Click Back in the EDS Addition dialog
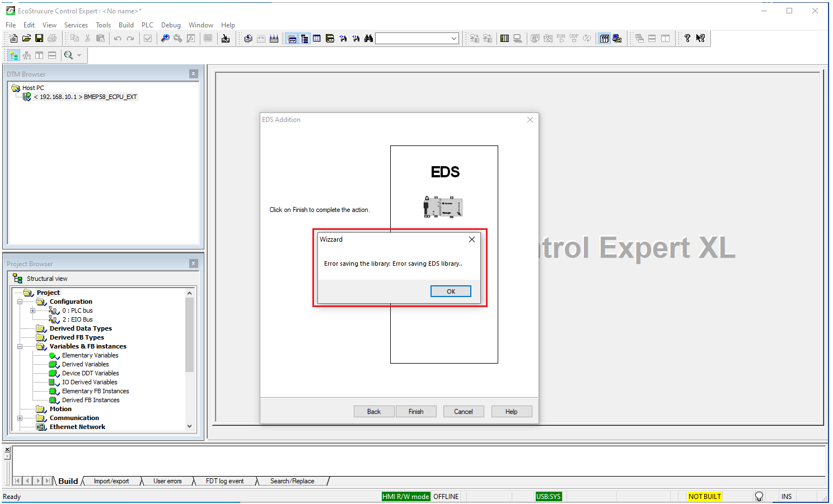This screenshot has width=833, height=504. [374, 412]
